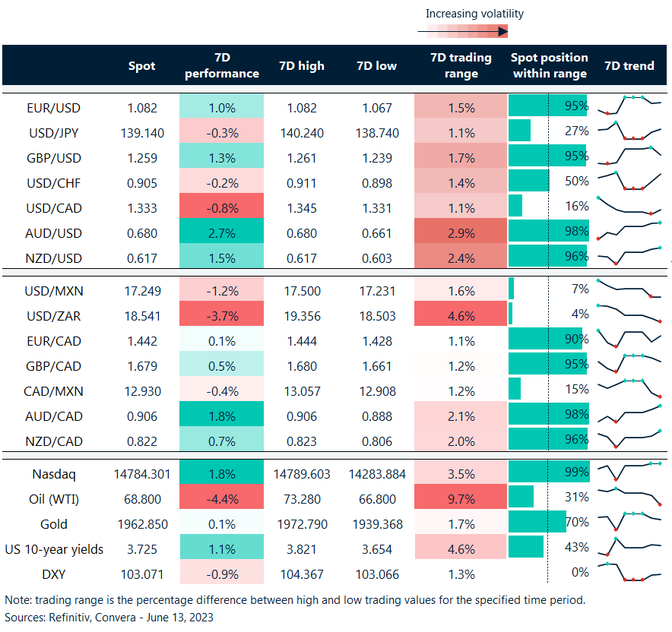The height and width of the screenshot is (632, 672).
Task: Select the GBP/CAD row label
Action: click(x=53, y=366)
